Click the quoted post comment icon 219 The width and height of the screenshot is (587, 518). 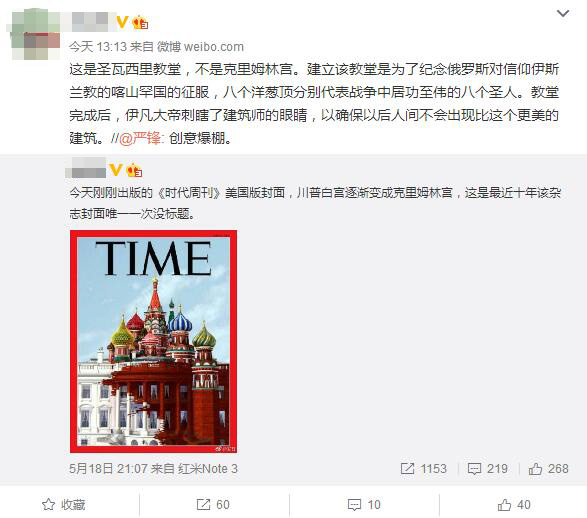point(487,469)
